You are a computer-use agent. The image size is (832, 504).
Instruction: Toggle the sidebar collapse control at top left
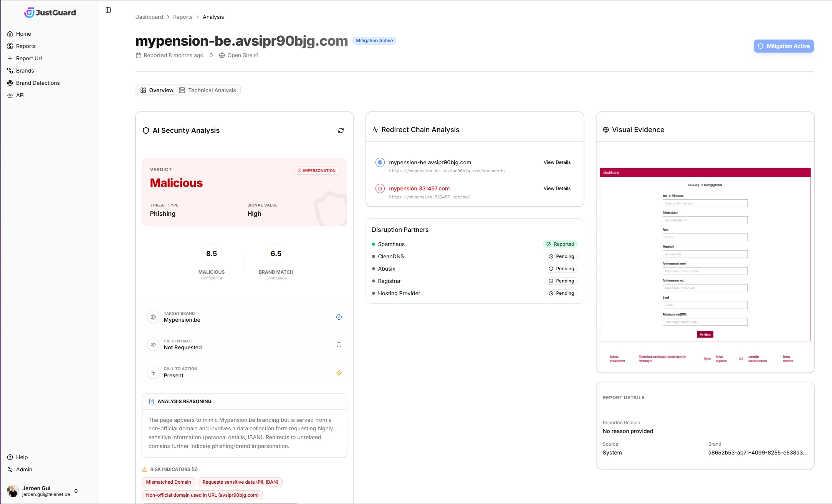tap(108, 10)
